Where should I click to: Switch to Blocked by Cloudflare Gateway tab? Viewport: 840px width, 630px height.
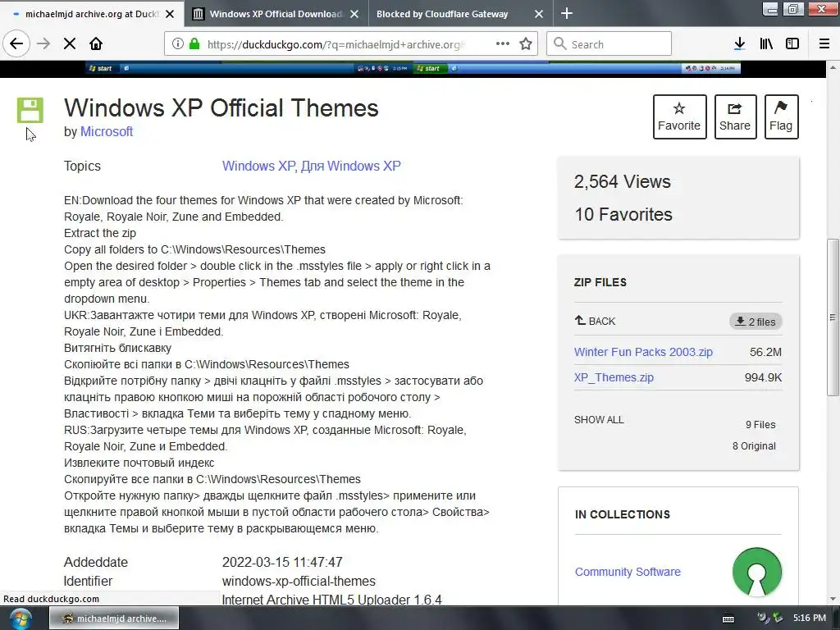pyautogui.click(x=461, y=14)
